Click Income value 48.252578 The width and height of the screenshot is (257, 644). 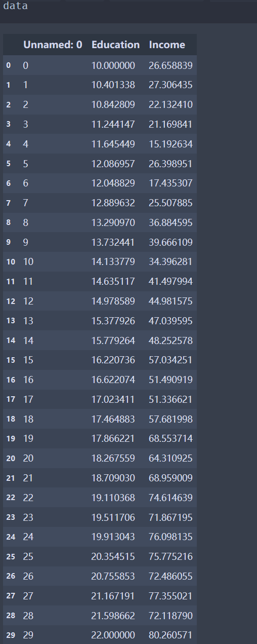tap(170, 340)
